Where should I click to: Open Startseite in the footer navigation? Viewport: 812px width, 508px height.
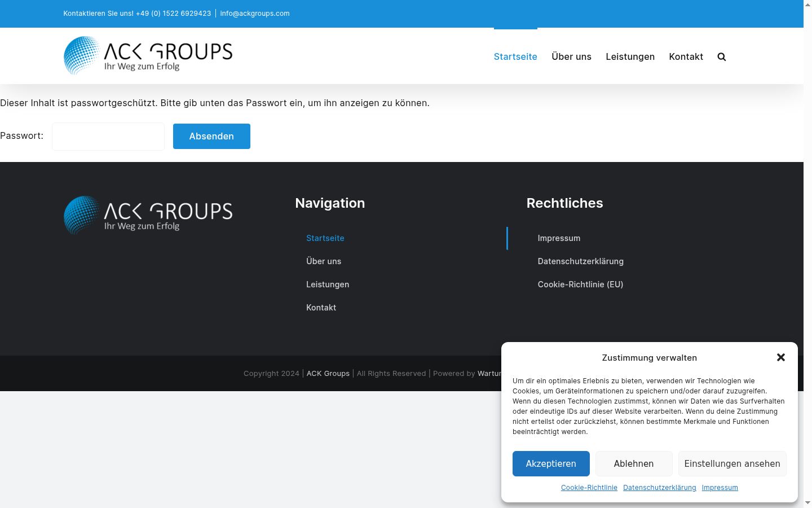coord(325,238)
